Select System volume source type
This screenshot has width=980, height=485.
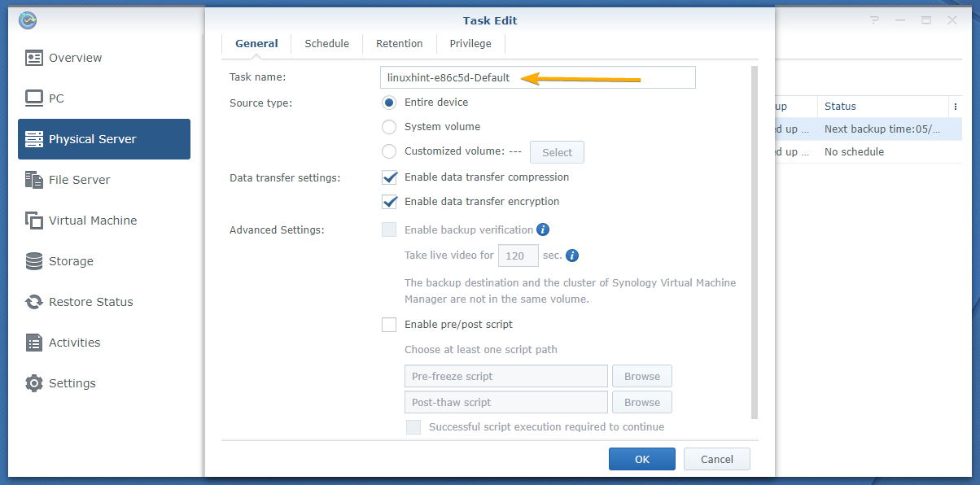click(389, 127)
